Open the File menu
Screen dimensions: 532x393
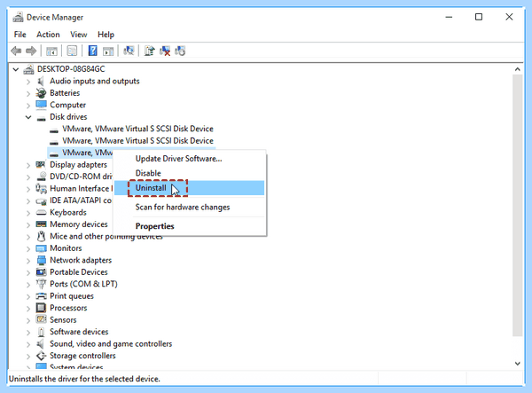coord(20,35)
